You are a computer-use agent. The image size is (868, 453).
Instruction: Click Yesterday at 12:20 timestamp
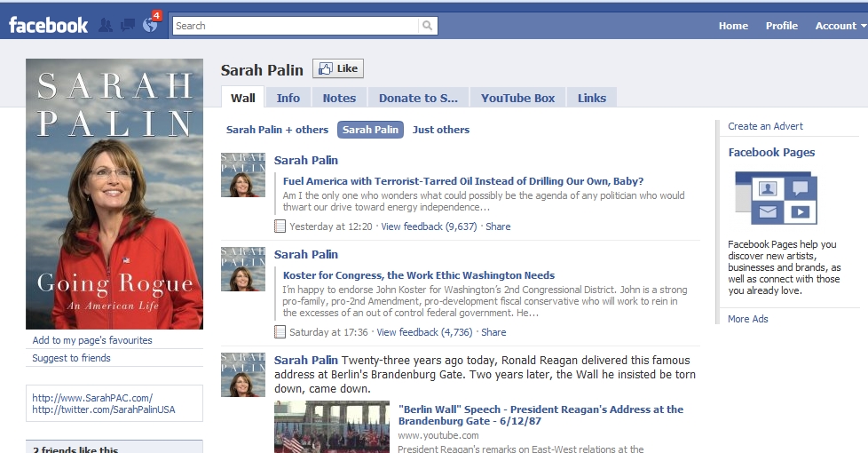pyautogui.click(x=331, y=226)
